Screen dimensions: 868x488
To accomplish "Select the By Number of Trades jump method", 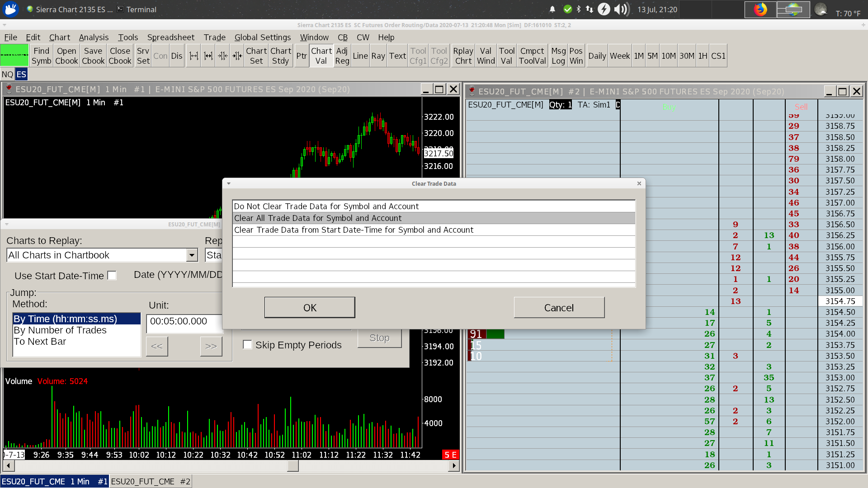I will click(x=60, y=330).
